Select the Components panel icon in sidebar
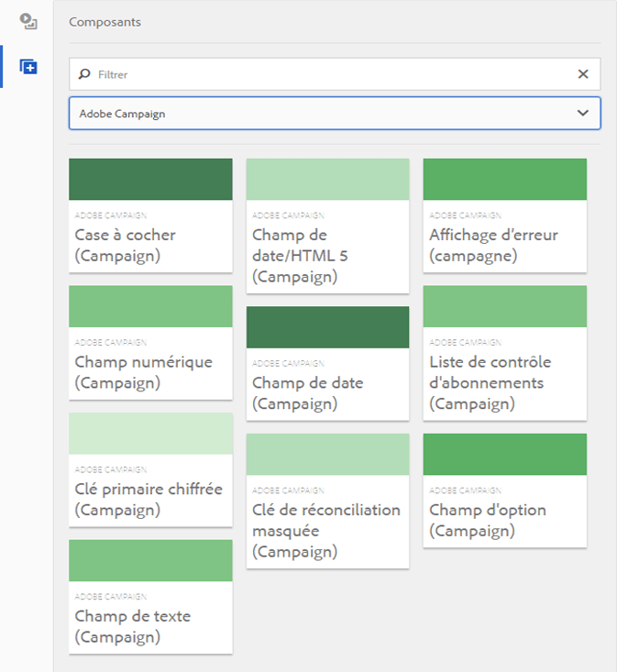 click(x=28, y=67)
